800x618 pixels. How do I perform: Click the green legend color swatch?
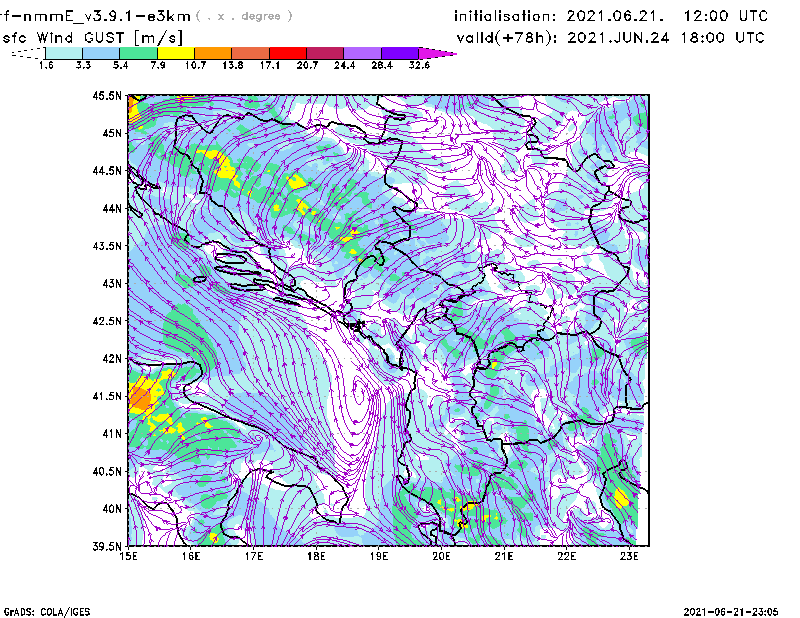pyautogui.click(x=138, y=53)
